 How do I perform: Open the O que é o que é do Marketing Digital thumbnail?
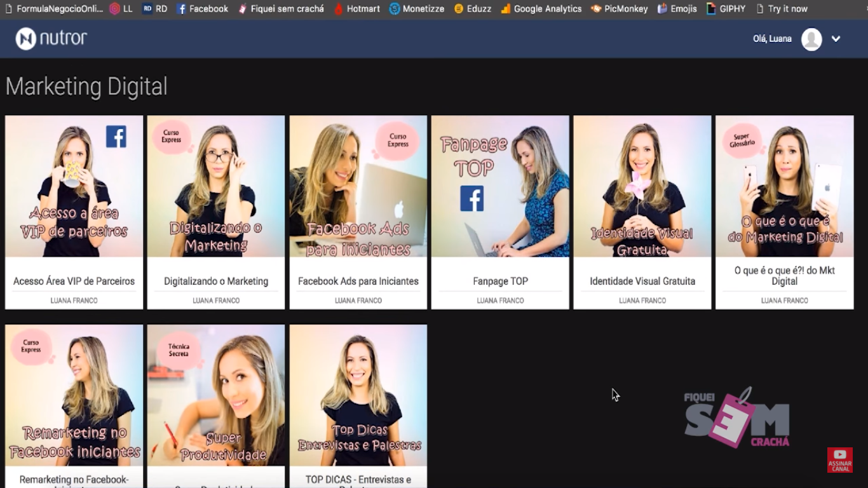[785, 186]
